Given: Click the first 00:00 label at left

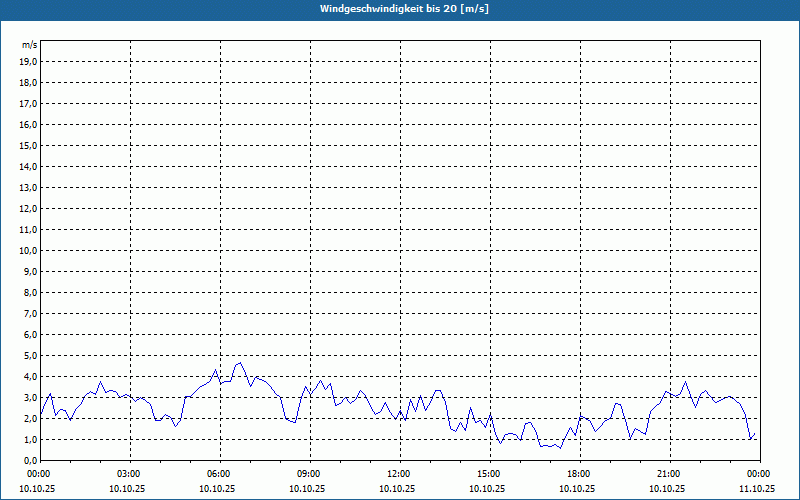Looking at the screenshot, I should (x=39, y=474).
